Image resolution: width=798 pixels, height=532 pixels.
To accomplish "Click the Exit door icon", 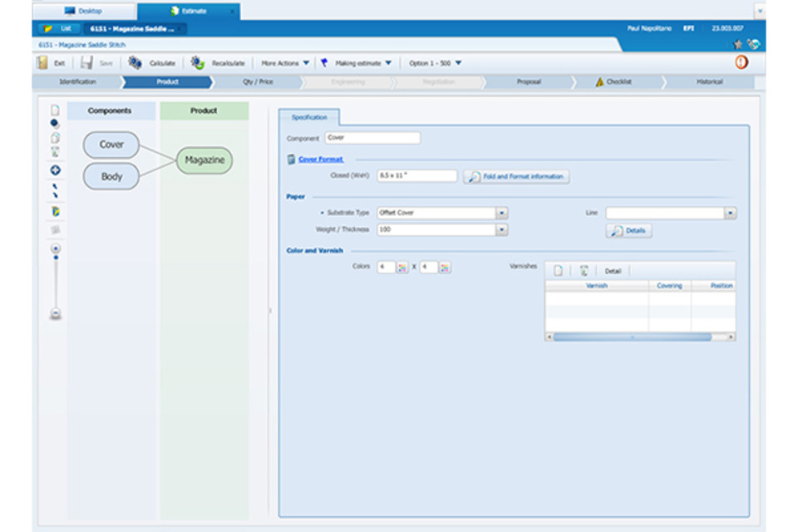I will coord(42,62).
